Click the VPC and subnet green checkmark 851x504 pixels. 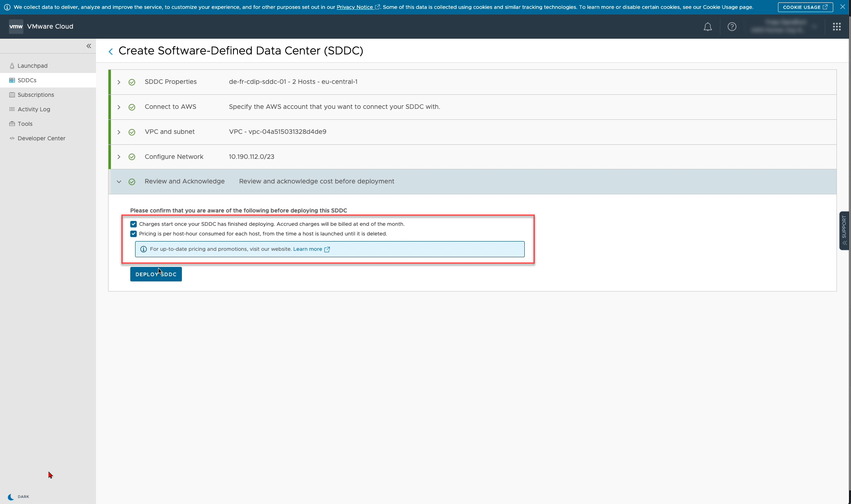[x=132, y=132]
